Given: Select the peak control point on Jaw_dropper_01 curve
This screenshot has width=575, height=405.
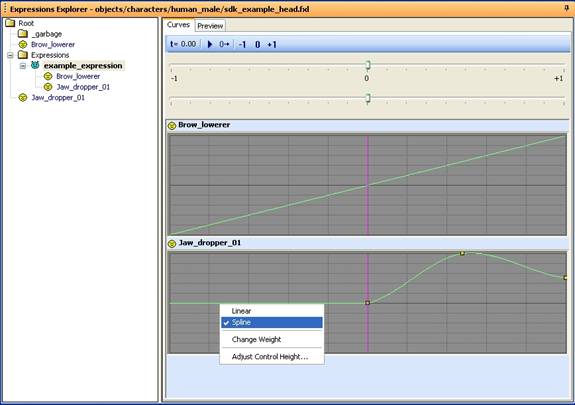Looking at the screenshot, I should click(462, 253).
